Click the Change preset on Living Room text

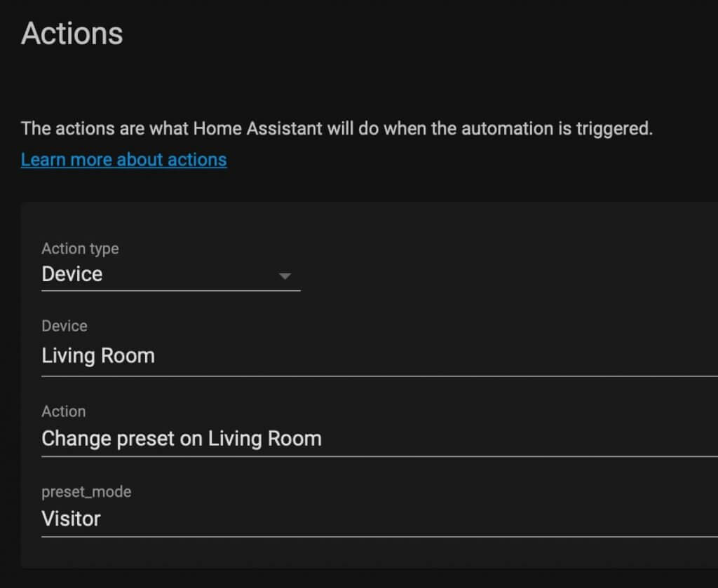(x=182, y=438)
